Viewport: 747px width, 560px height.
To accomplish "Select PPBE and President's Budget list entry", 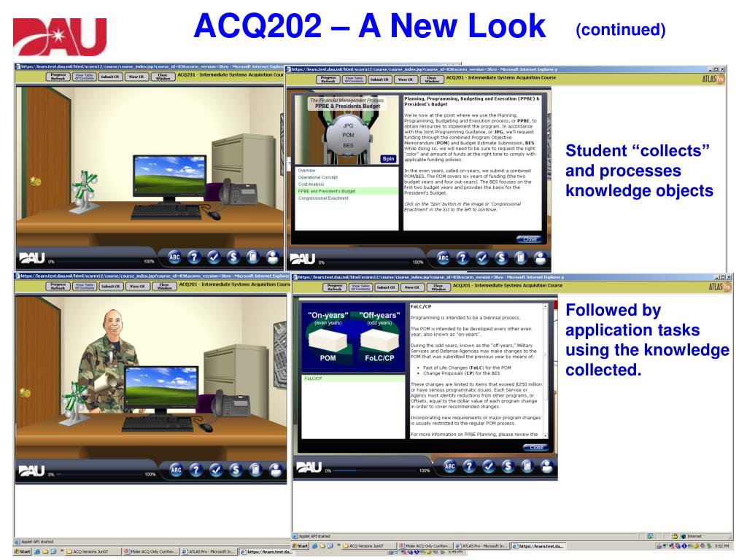I will [x=347, y=191].
